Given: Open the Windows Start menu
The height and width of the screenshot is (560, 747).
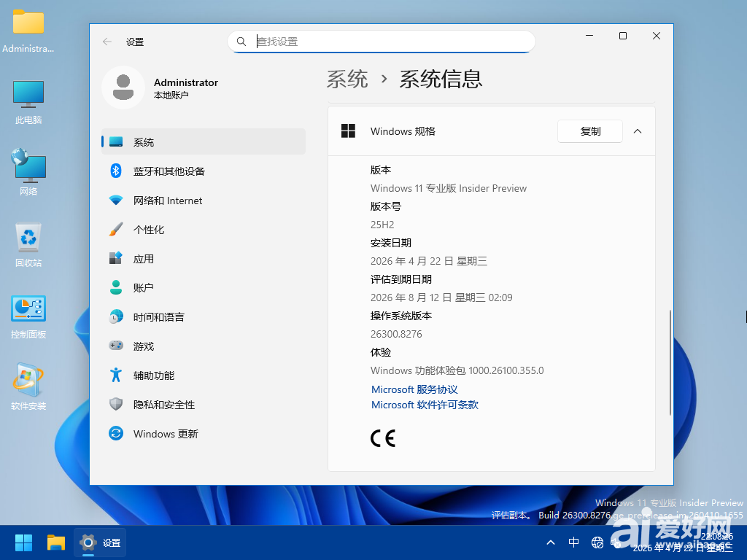Looking at the screenshot, I should click(x=23, y=542).
